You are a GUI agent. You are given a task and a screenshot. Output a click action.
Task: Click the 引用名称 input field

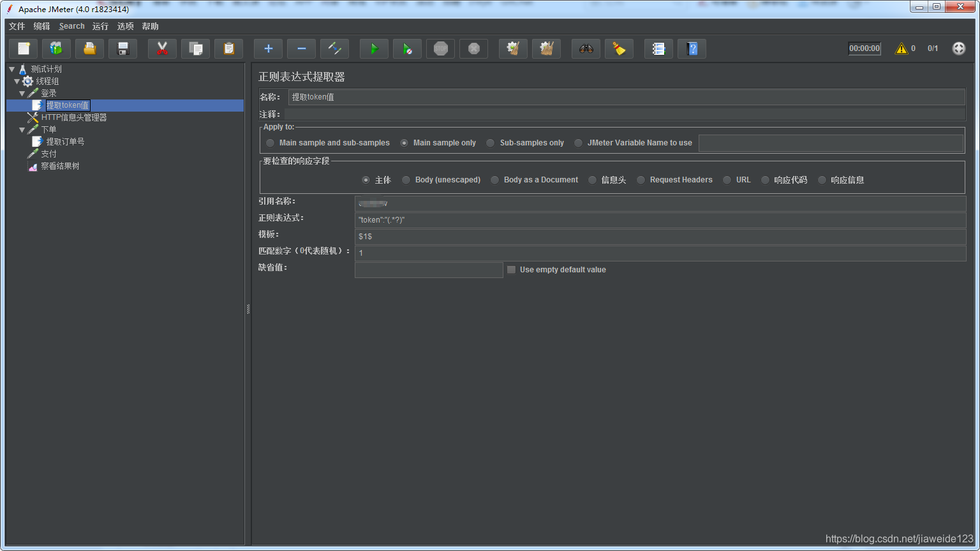click(x=660, y=203)
